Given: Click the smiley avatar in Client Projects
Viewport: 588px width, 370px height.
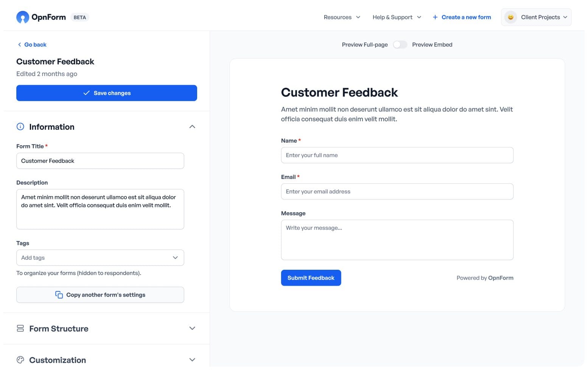Looking at the screenshot, I should (510, 17).
